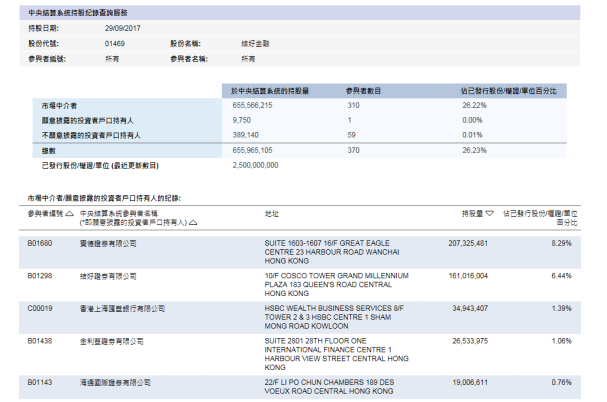Image resolution: width=607 pixels, height=402 pixels.
Task: Select participant ID B01438
Action: pos(39,340)
